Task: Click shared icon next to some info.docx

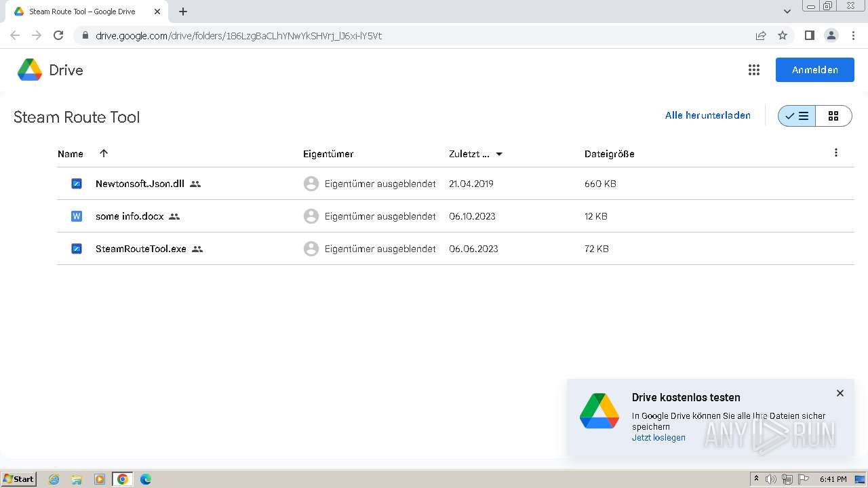Action: pyautogui.click(x=174, y=216)
